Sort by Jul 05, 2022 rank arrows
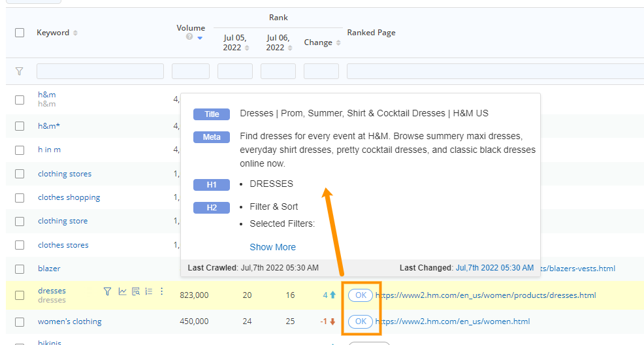 [247, 48]
